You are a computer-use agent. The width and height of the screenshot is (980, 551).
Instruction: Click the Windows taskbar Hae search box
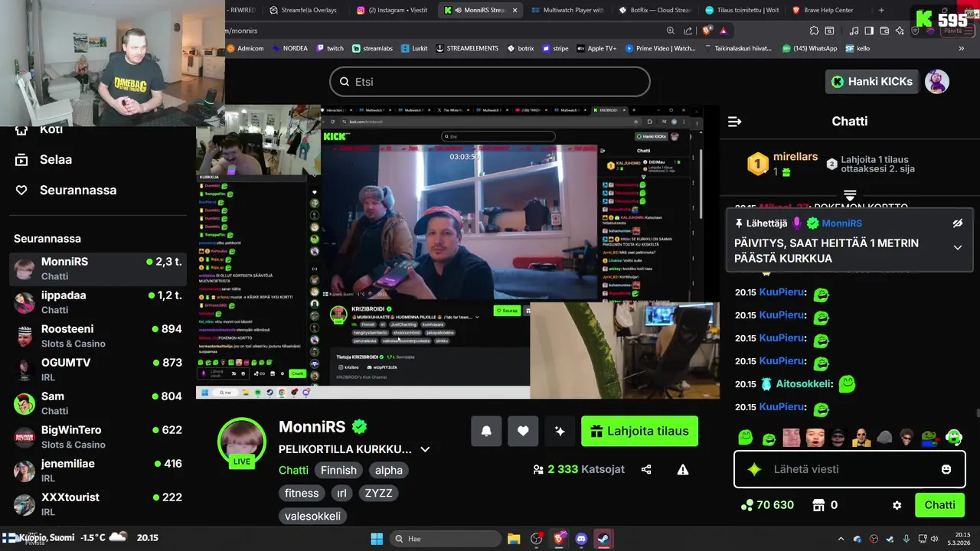tap(446, 539)
